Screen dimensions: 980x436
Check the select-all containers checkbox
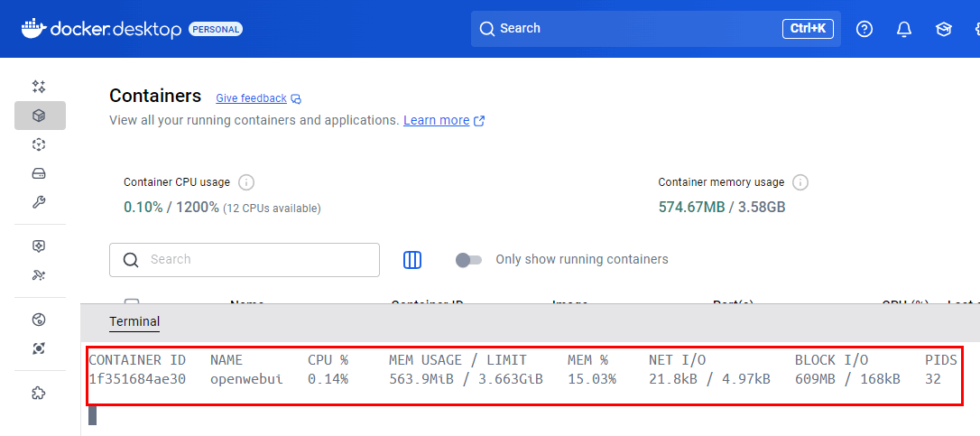click(x=132, y=303)
